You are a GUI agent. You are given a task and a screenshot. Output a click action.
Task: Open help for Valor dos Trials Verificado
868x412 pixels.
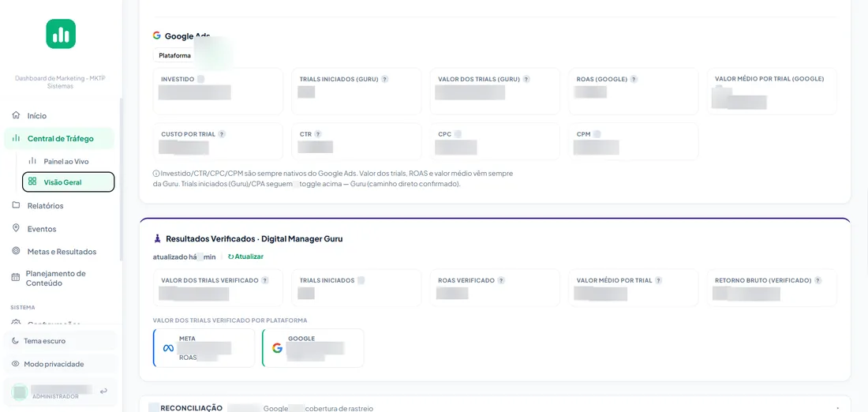coord(265,280)
